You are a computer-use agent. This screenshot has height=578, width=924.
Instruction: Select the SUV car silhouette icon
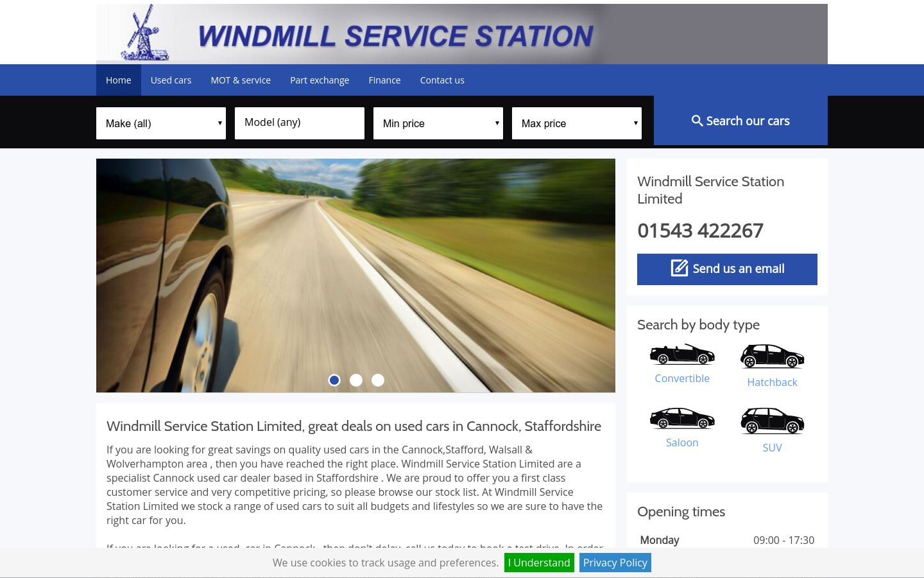(772, 421)
